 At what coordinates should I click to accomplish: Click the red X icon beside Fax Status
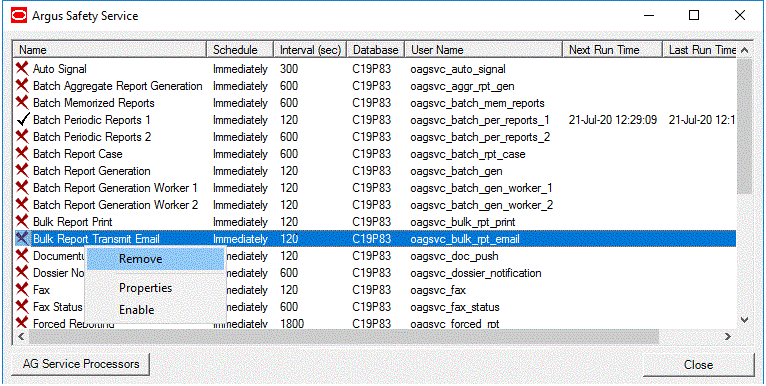point(22,307)
